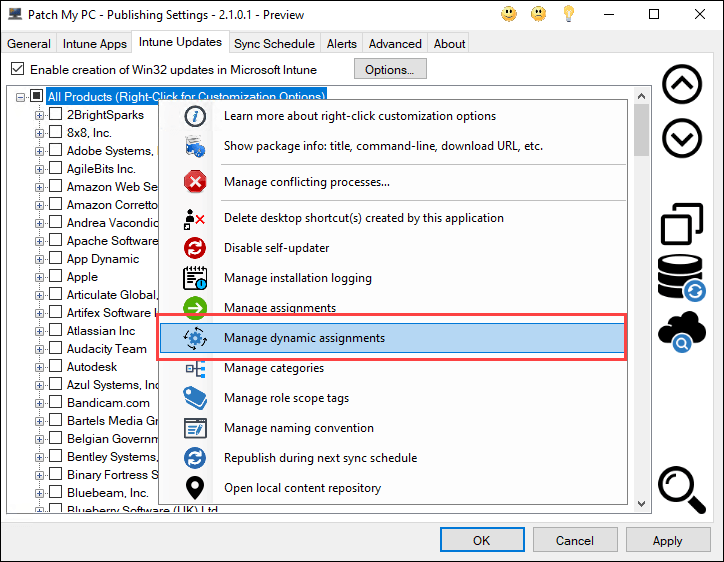Screen dimensions: 724x562
Task: Click the red disable self-updater icon
Action: (195, 248)
